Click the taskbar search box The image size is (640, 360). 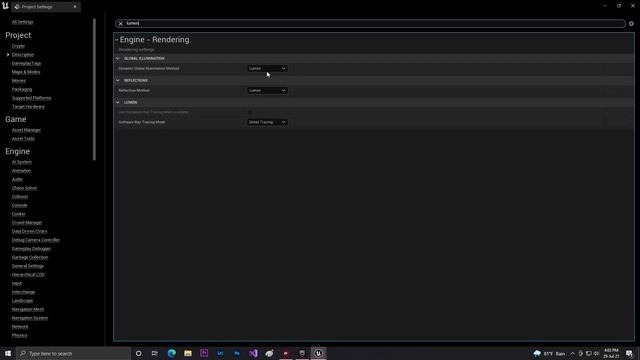coord(73,353)
